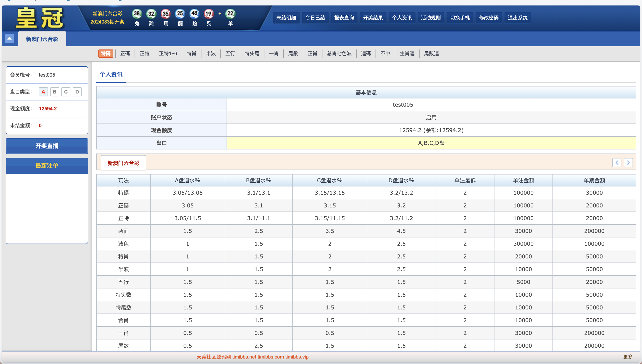Click lottery ball number 38
Viewport: 642px width, 364px height.
(x=137, y=14)
